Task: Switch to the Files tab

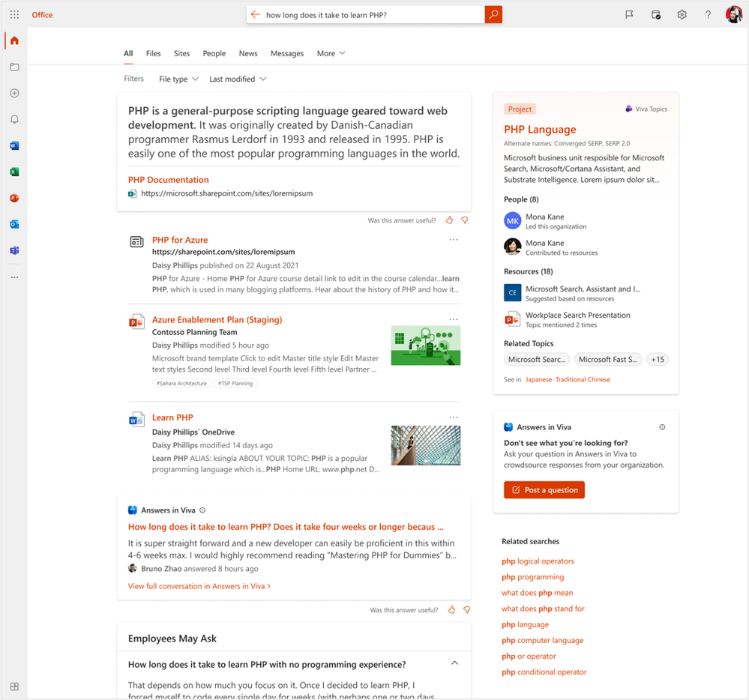Action: click(x=154, y=53)
